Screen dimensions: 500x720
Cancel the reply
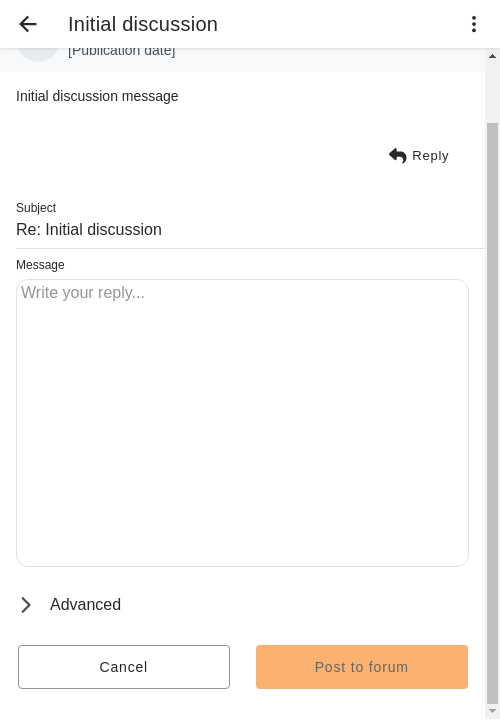pos(124,667)
